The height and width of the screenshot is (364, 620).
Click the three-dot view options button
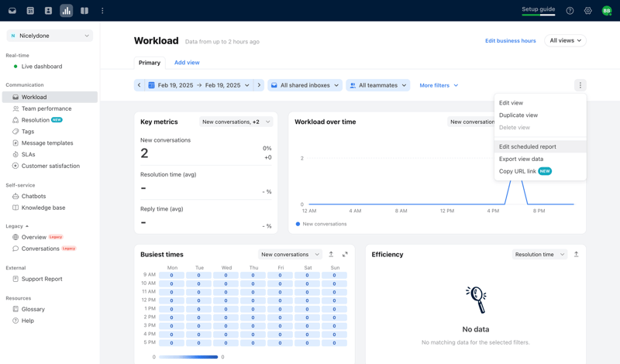coord(580,85)
